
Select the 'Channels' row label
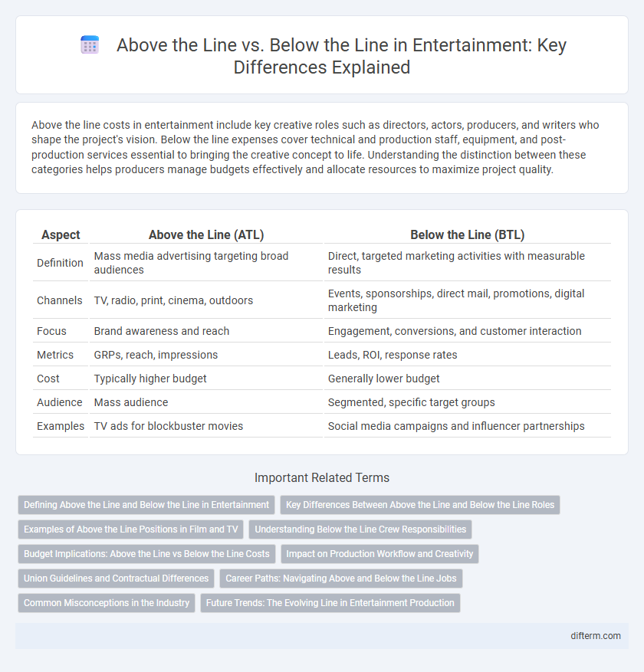[x=60, y=300]
